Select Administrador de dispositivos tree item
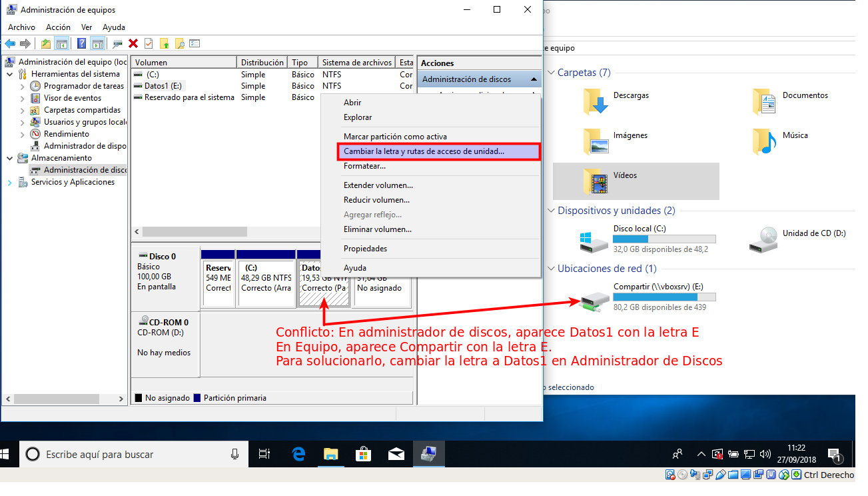Image resolution: width=868 pixels, height=496 pixels. pyautogui.click(x=79, y=146)
